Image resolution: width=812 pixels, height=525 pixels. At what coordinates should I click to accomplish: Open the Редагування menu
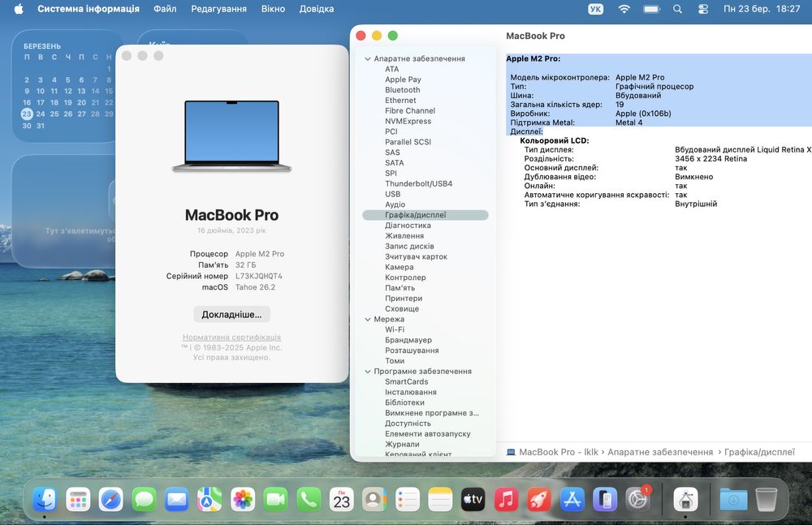coord(218,9)
